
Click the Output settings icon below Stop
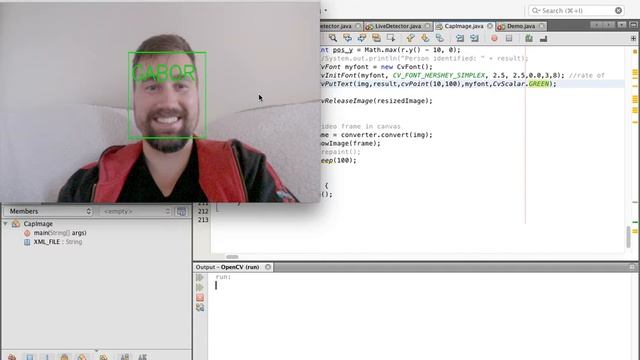pyautogui.click(x=200, y=307)
